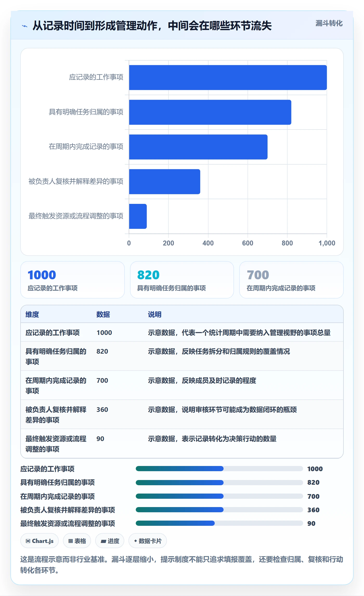Click the progress value 820

313,482
